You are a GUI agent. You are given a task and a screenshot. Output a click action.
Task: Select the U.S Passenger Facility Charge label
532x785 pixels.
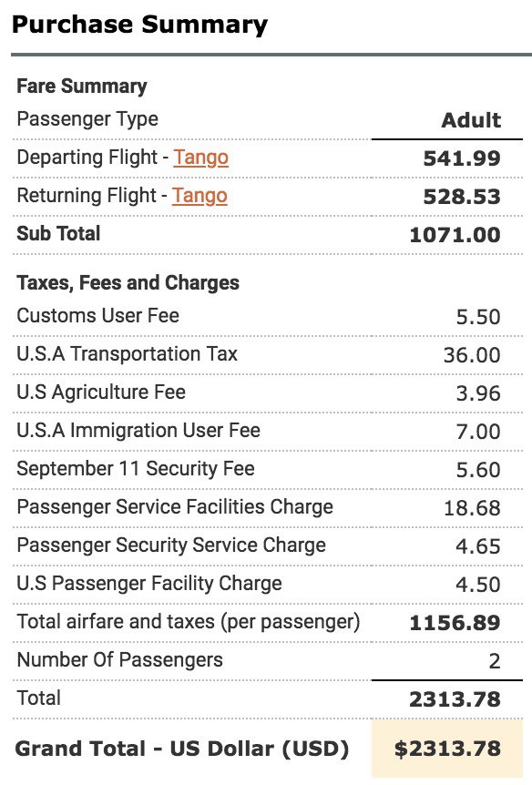coord(149,583)
